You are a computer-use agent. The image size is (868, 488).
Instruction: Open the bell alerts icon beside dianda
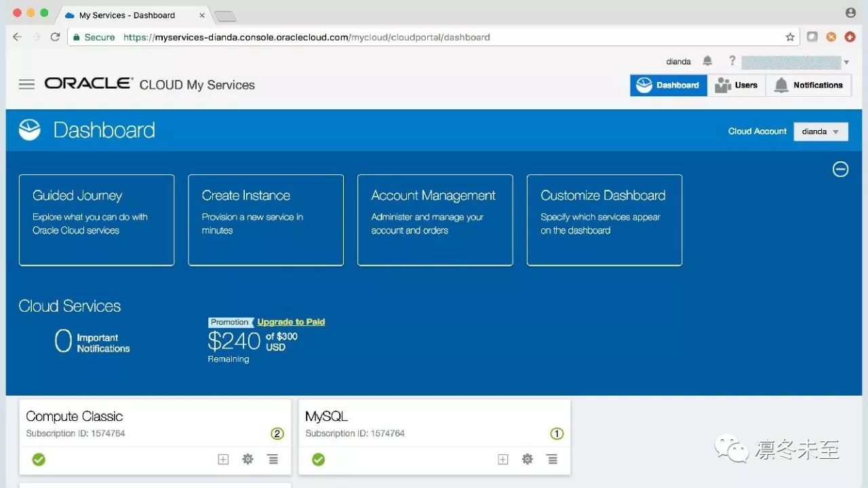point(707,61)
